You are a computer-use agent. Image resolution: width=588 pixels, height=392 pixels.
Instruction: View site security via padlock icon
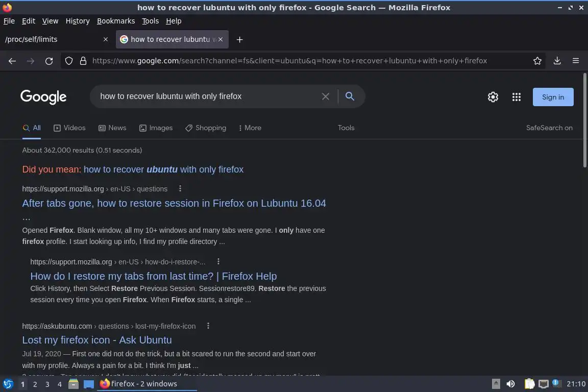(83, 61)
